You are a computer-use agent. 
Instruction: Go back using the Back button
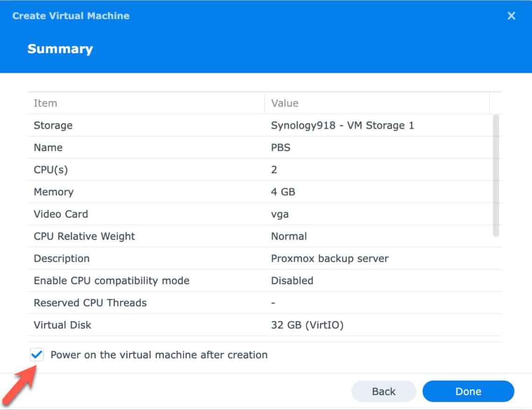(x=384, y=391)
